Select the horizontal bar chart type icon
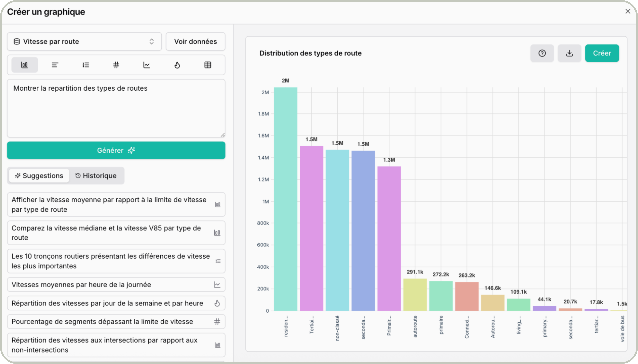Viewport: 638px width, 364px height. (55, 65)
